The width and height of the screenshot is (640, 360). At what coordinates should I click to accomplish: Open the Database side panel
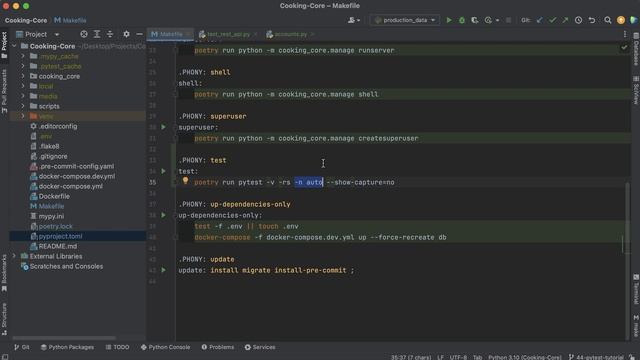pos(636,49)
